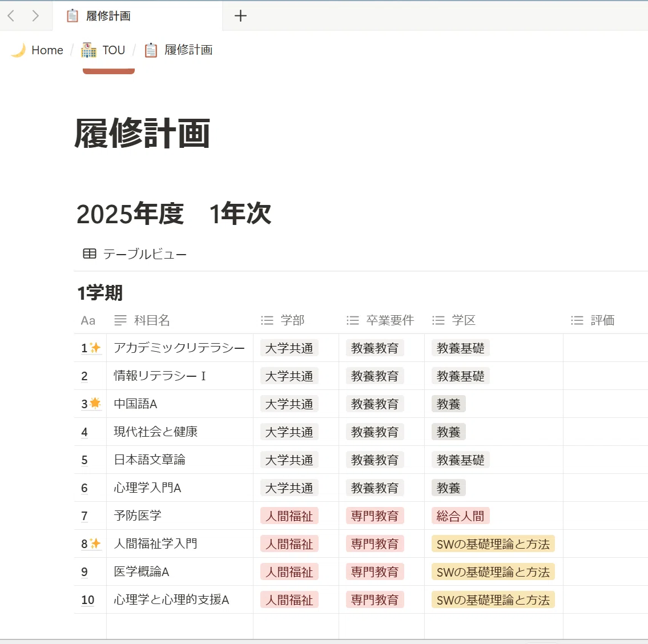Click the 履修計画 page title
The width and height of the screenshot is (648, 644).
(x=142, y=133)
